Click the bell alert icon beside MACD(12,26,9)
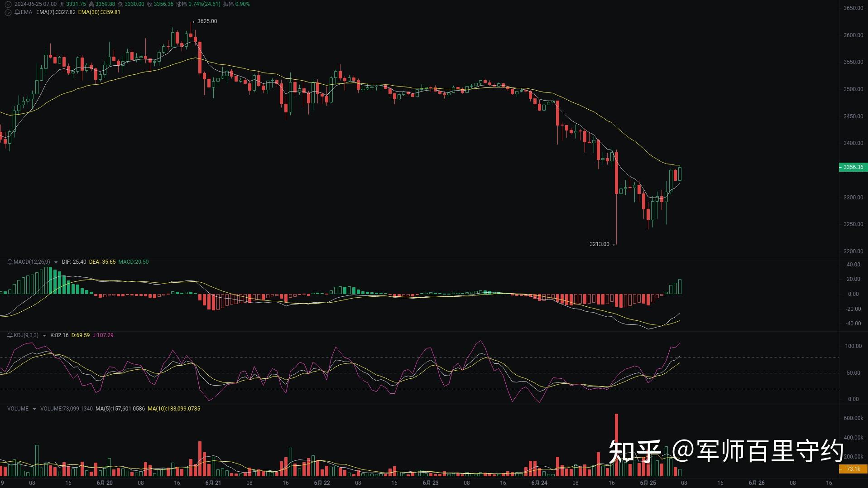Screen dimensions: 868x488 coord(10,262)
